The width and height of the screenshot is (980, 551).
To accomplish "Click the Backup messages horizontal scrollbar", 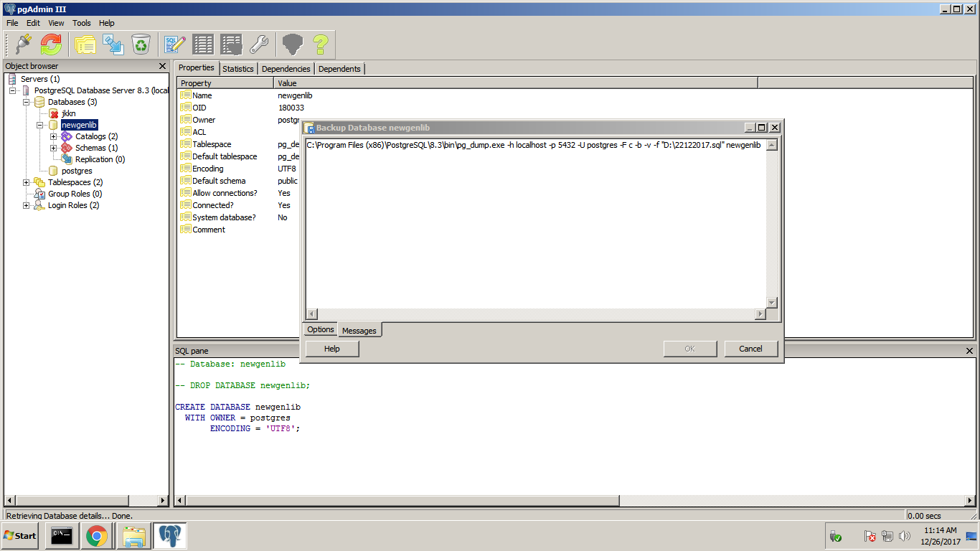I will [536, 314].
